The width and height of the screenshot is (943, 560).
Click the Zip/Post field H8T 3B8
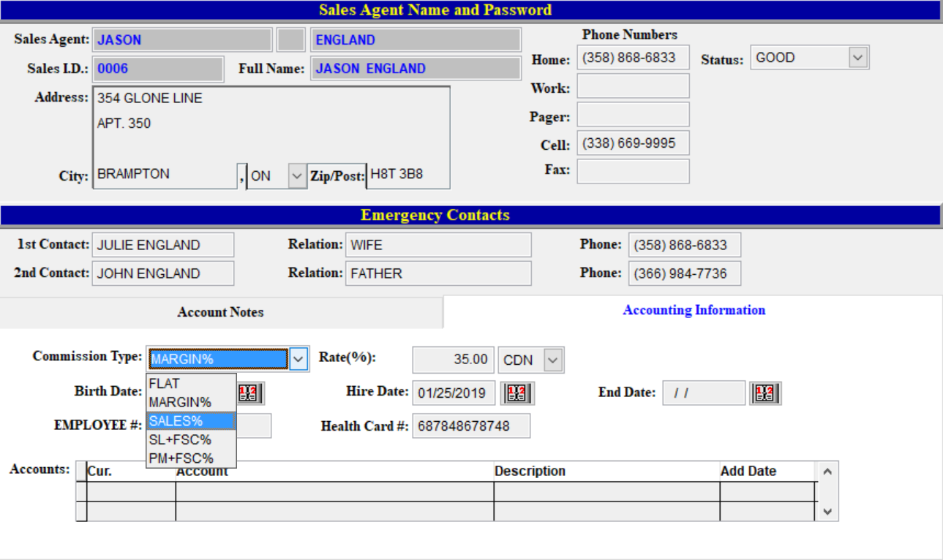pyautogui.click(x=407, y=175)
